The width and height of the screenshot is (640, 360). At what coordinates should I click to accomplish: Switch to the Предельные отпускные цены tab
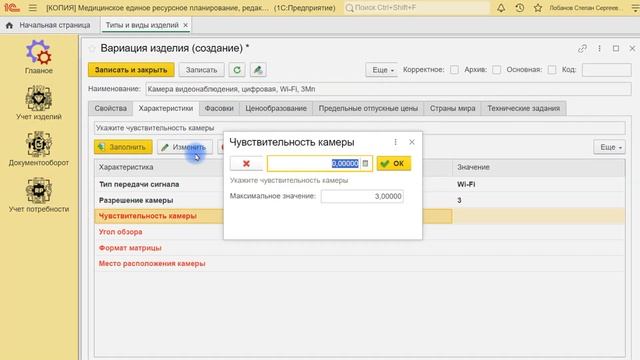click(368, 109)
